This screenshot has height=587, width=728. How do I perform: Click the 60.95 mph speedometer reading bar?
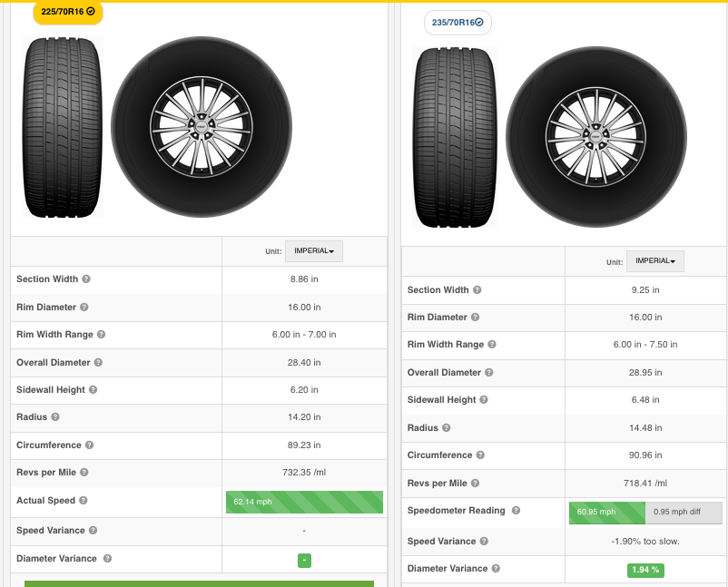click(x=606, y=512)
